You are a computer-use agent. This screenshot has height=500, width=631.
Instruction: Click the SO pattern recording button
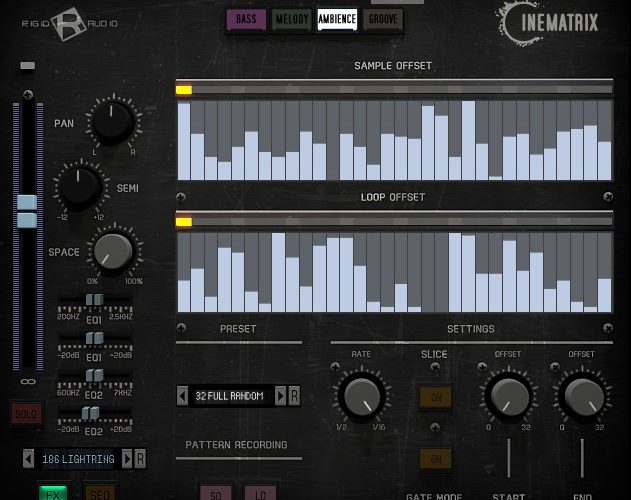pos(216,494)
